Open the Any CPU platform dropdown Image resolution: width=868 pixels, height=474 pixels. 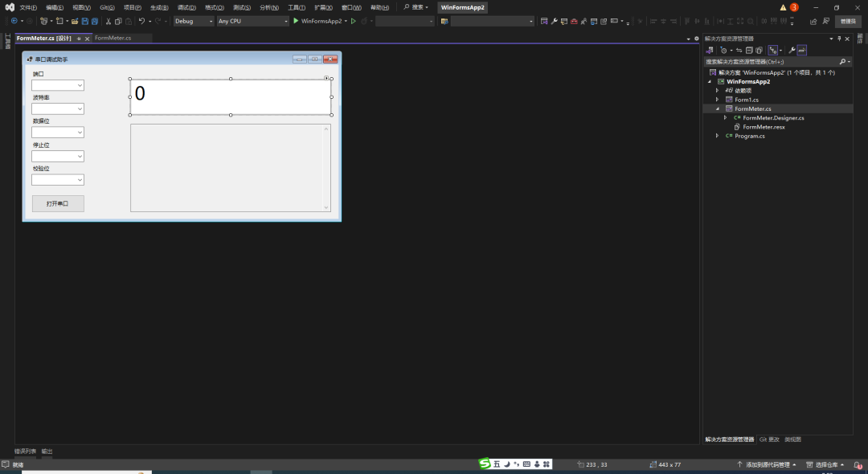coord(252,21)
